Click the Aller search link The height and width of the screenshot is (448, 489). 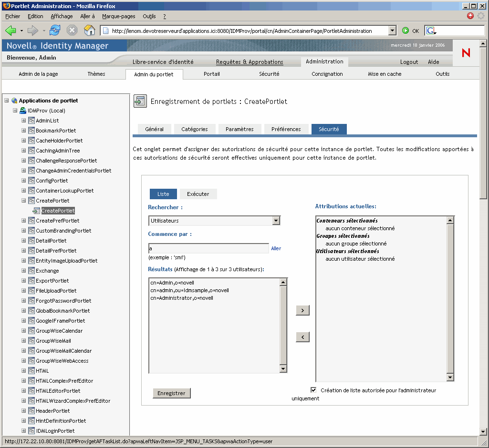click(276, 248)
